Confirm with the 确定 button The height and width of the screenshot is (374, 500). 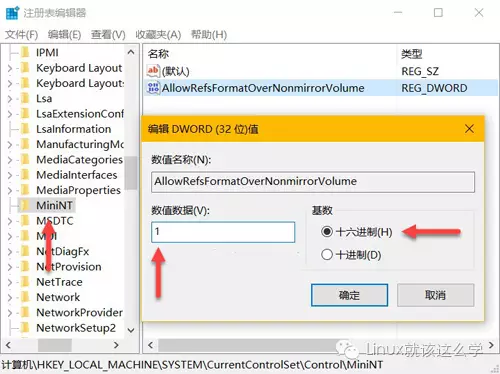pos(349,295)
